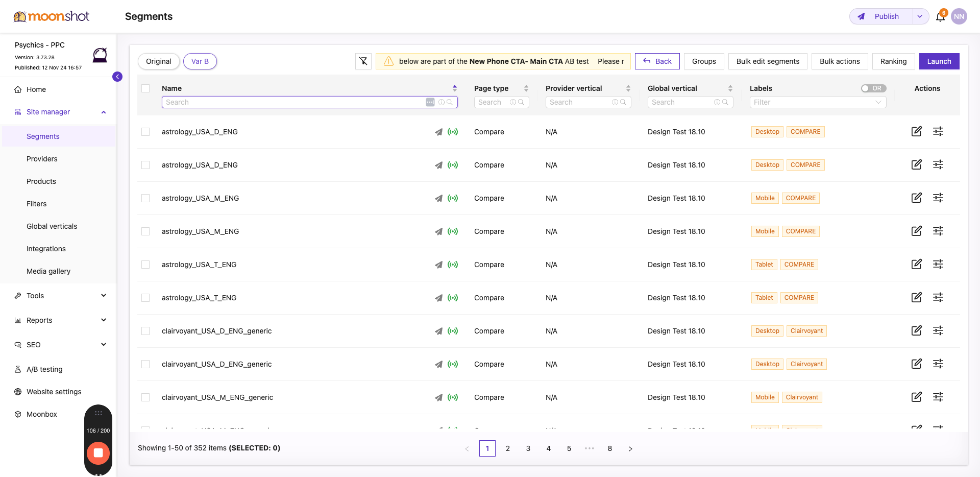Image resolution: width=980 pixels, height=477 pixels.
Task: Go to page 8 of results
Action: click(x=610, y=448)
